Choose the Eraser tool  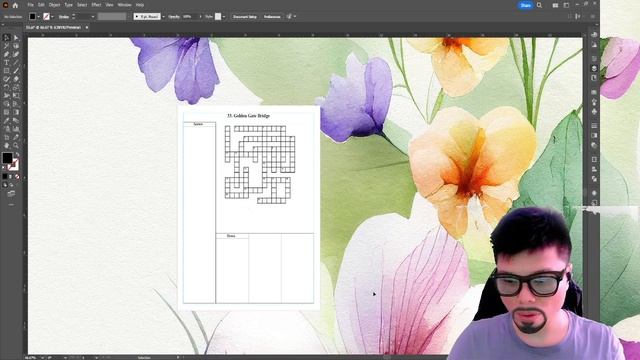pyautogui.click(x=16, y=79)
